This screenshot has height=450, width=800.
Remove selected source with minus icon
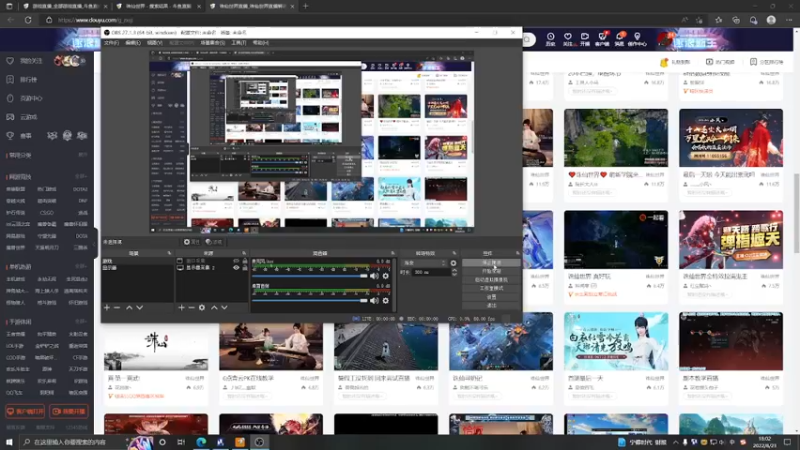click(x=191, y=308)
